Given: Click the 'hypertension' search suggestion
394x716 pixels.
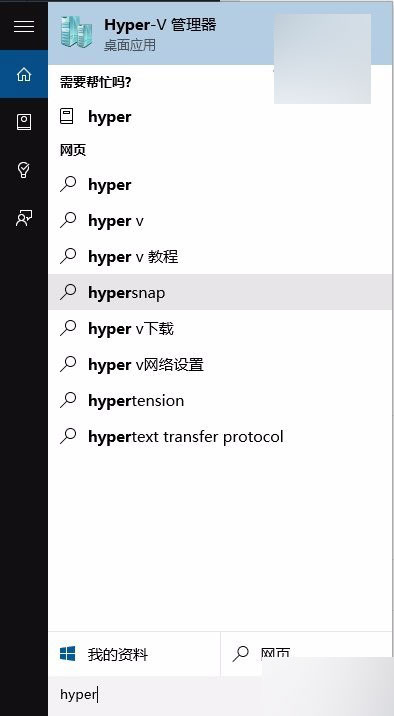Looking at the screenshot, I should (x=220, y=400).
